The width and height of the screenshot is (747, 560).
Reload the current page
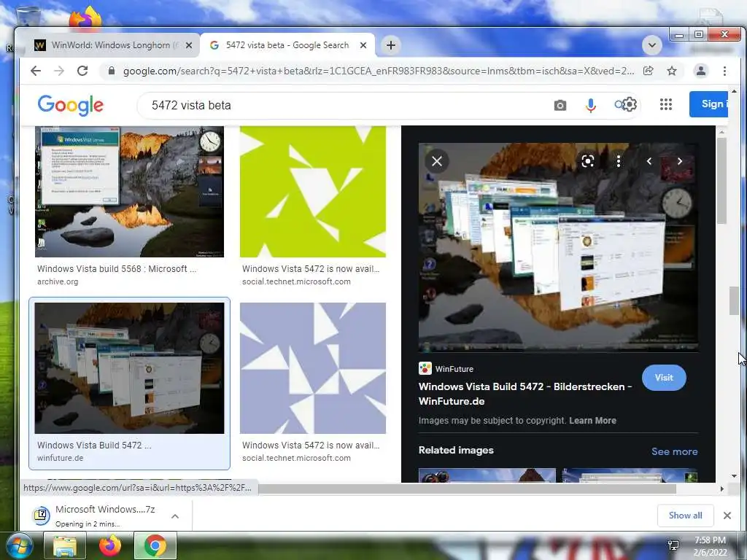coord(82,71)
